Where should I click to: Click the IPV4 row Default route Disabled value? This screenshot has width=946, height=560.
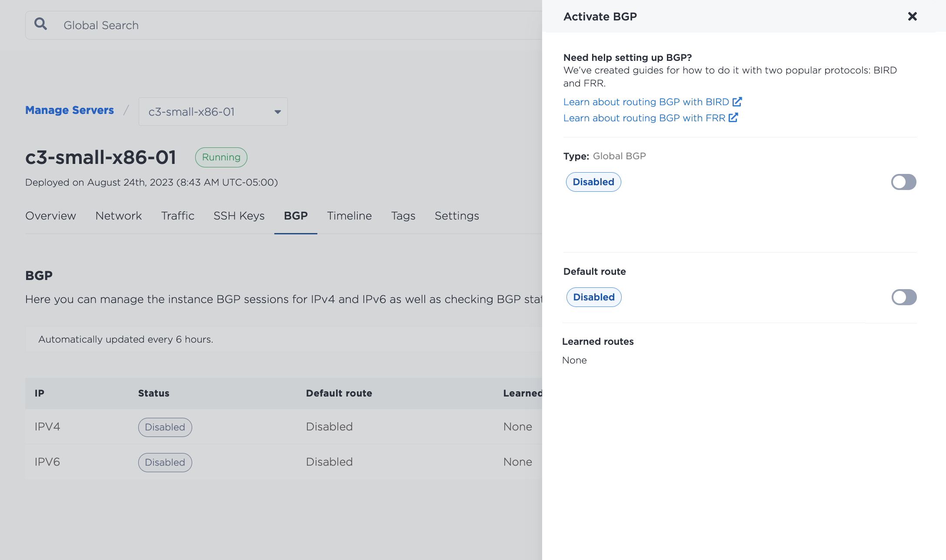pyautogui.click(x=330, y=427)
